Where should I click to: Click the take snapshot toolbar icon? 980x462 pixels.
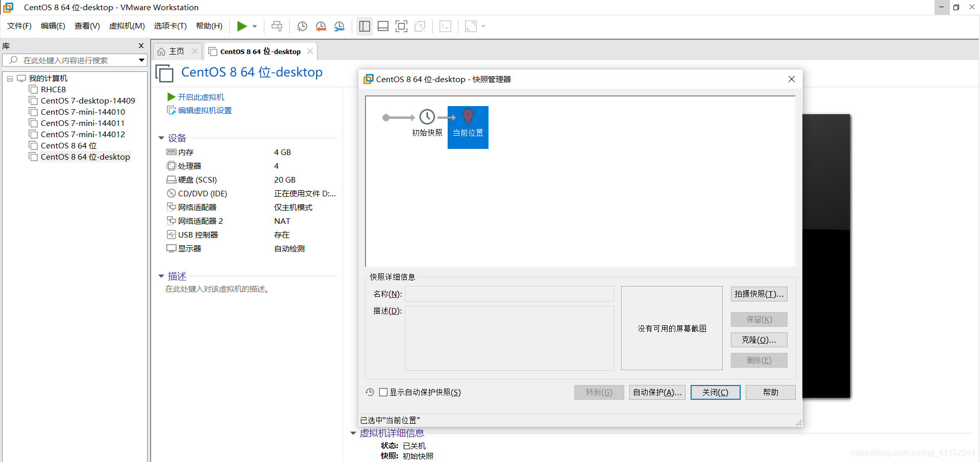(x=302, y=26)
